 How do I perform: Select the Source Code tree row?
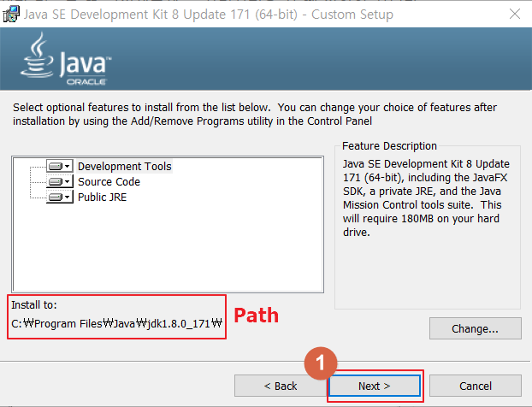(x=109, y=182)
